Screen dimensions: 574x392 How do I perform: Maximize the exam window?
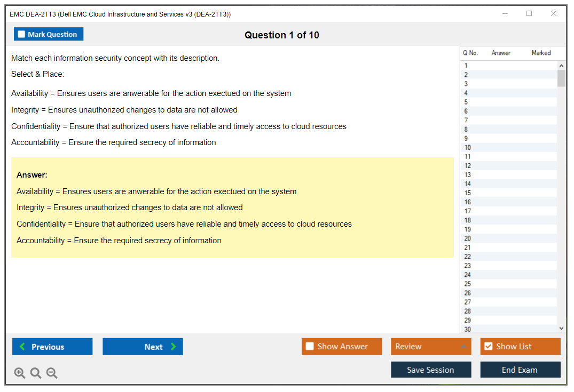point(529,14)
